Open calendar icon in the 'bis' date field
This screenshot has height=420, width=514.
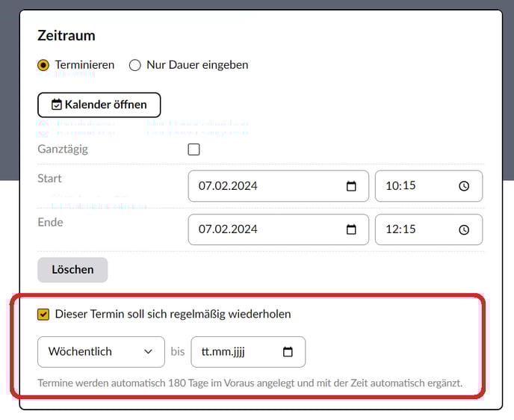coord(288,352)
